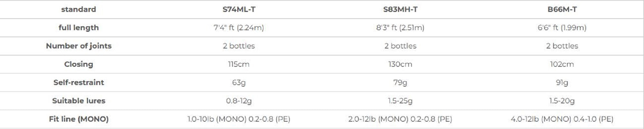Click the 0.8-12g suitable lures cell

coord(239,101)
